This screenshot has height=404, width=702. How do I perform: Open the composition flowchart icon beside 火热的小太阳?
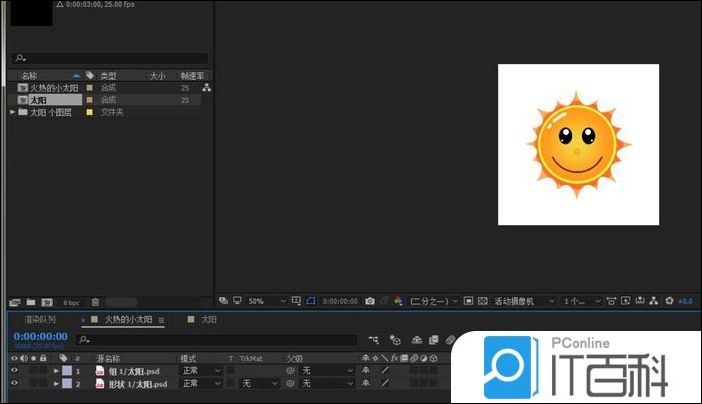click(206, 88)
